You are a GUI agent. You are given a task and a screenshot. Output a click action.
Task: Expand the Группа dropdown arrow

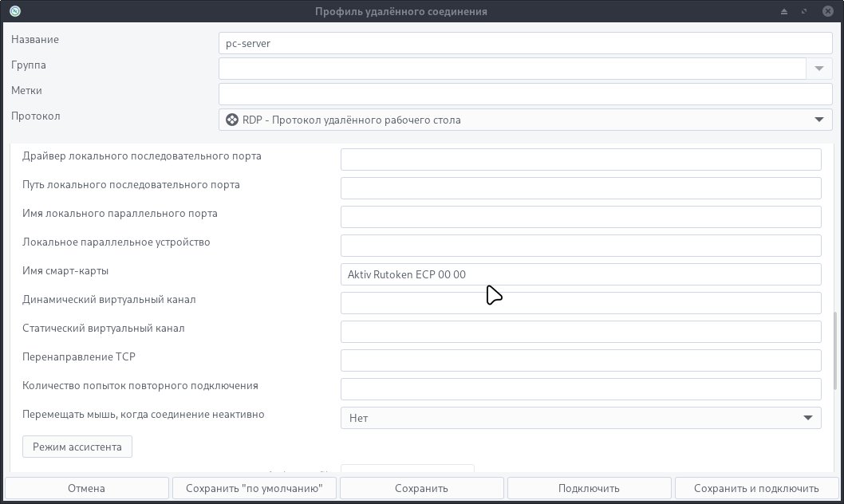818,69
